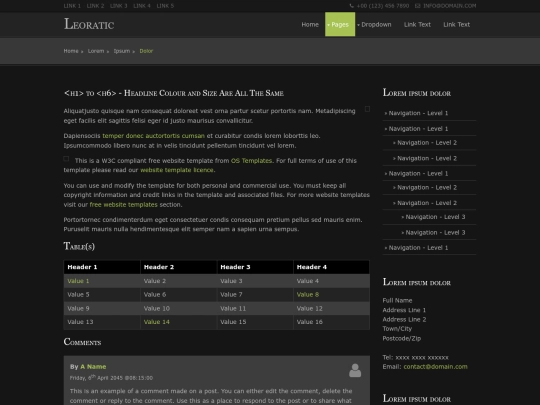
Task: Click the Table(s) heading
Action: 79,246
